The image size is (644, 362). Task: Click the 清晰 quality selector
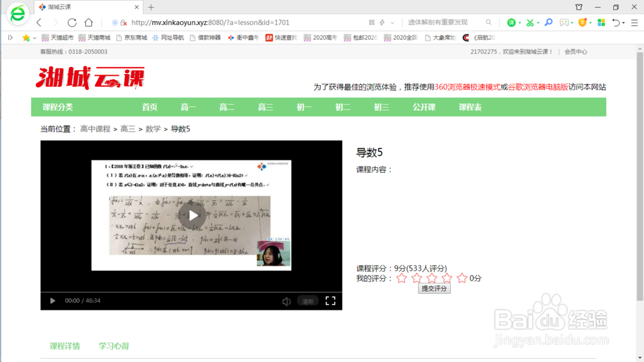point(308,301)
